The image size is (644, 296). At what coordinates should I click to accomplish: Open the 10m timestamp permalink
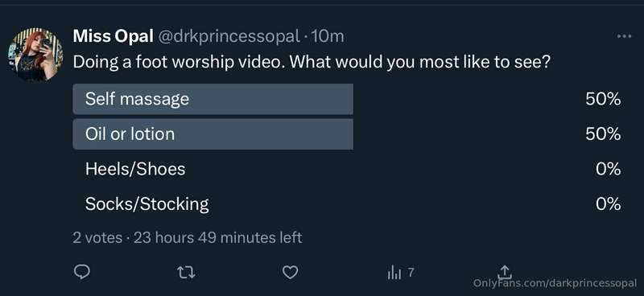(327, 37)
